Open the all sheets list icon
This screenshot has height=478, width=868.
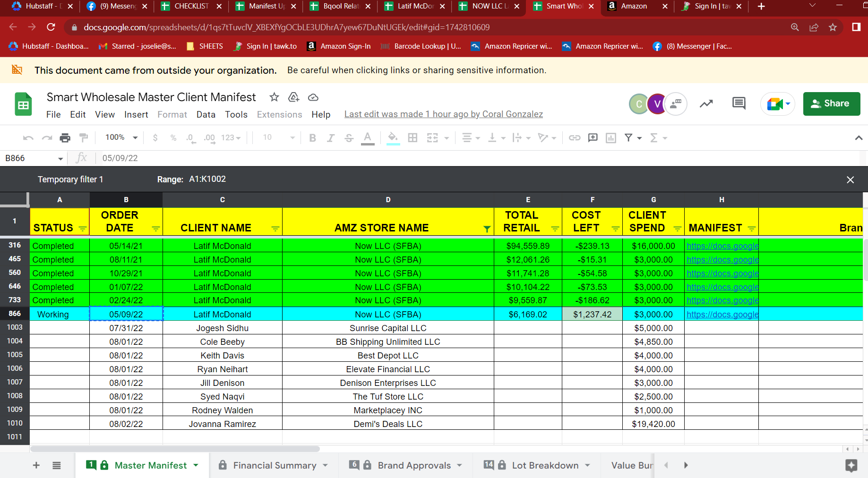pyautogui.click(x=57, y=466)
